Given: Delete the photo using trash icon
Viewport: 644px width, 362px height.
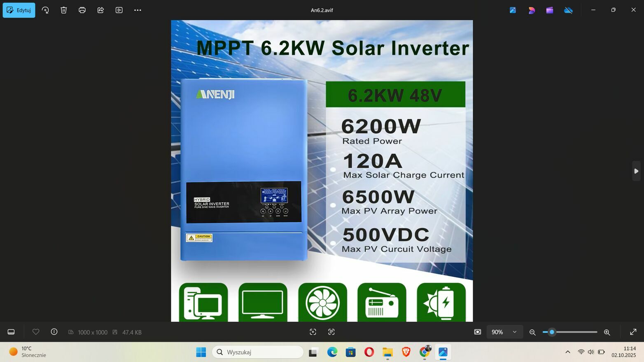Looking at the screenshot, I should [x=64, y=10].
